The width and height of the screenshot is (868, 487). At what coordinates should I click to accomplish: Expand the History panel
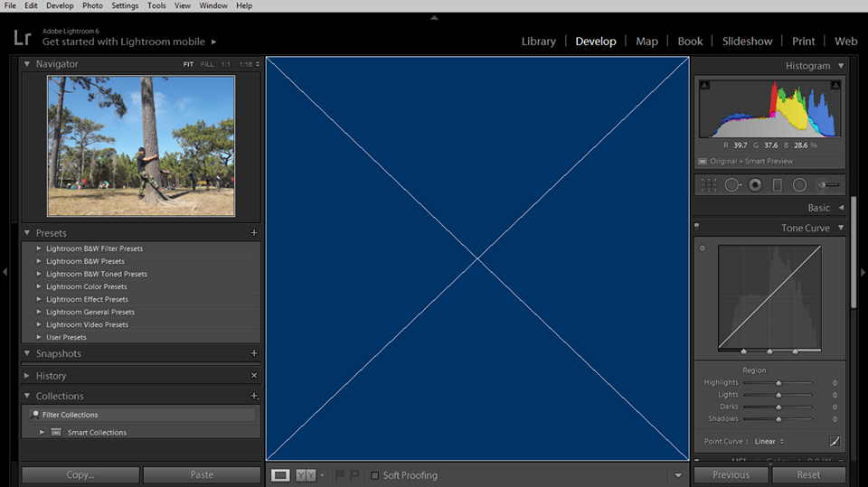[26, 375]
